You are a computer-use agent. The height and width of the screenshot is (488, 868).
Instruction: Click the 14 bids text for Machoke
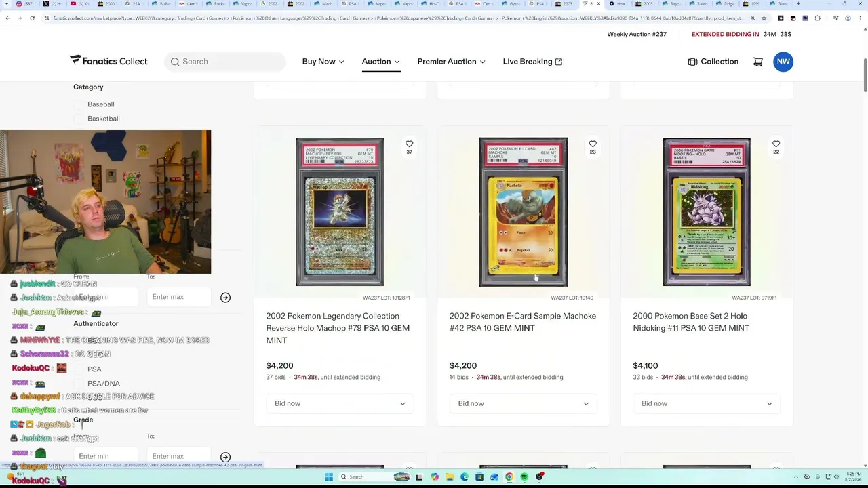coord(459,378)
